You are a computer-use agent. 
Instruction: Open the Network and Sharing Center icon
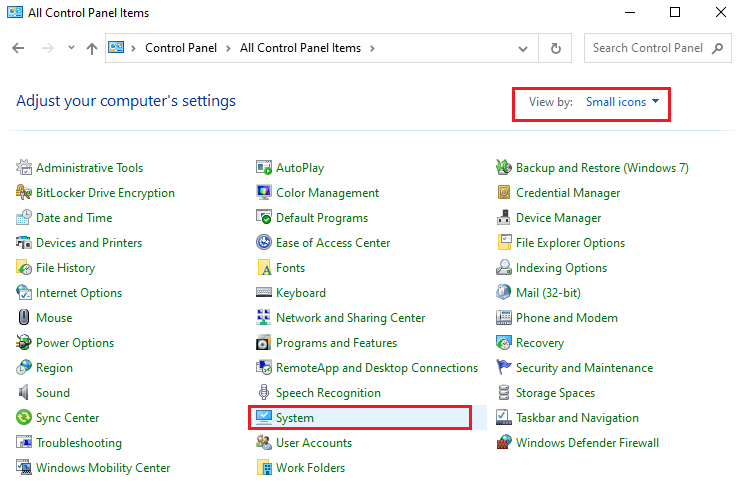(x=264, y=318)
